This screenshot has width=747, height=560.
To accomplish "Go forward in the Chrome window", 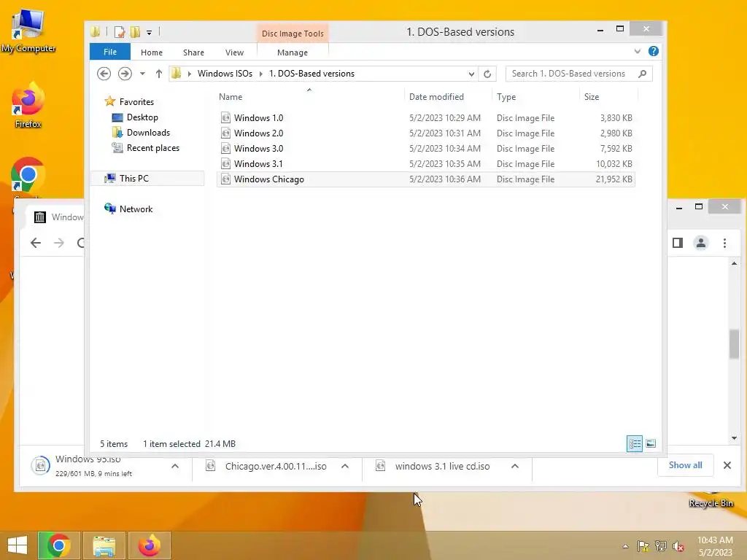I will pos(59,243).
